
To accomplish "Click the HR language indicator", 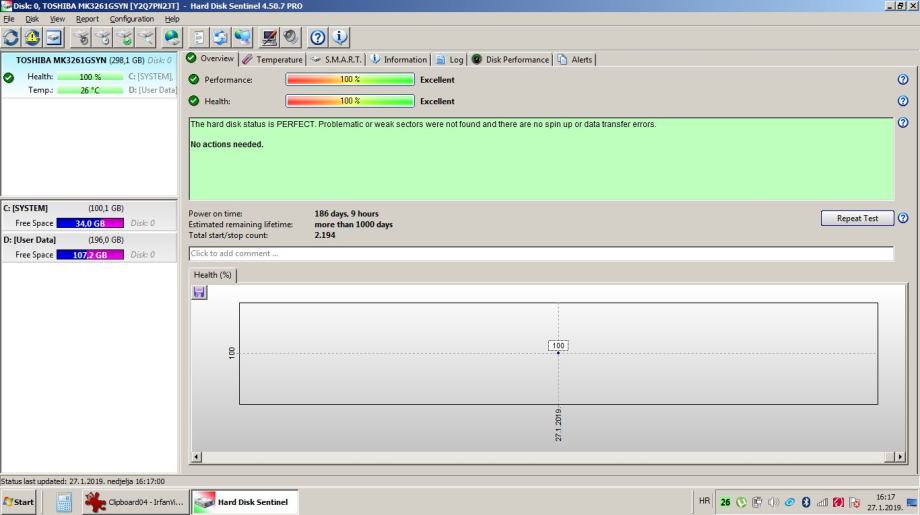I will 704,501.
